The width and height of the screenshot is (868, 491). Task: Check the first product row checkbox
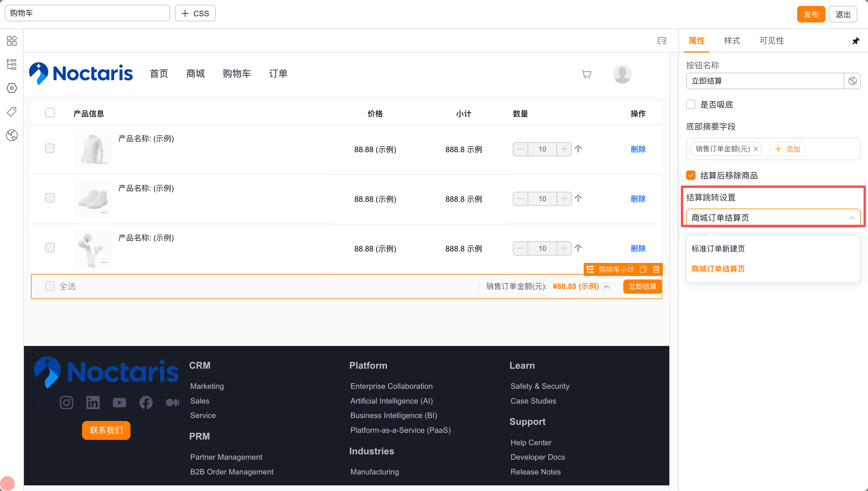pyautogui.click(x=50, y=149)
